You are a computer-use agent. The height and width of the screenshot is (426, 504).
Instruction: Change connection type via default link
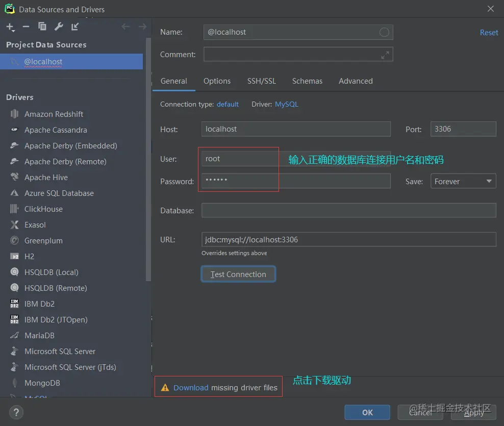228,105
